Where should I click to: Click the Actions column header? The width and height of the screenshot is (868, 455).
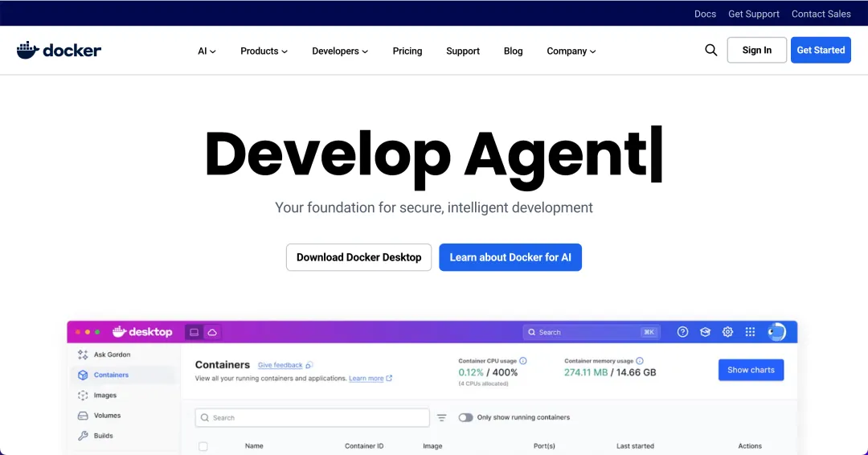(750, 446)
